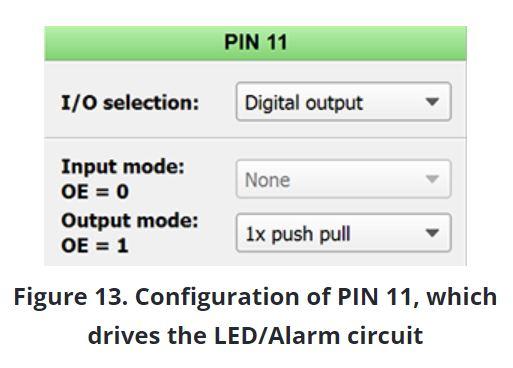
Task: Open the Output mode dropdown
Action: [x=344, y=233]
